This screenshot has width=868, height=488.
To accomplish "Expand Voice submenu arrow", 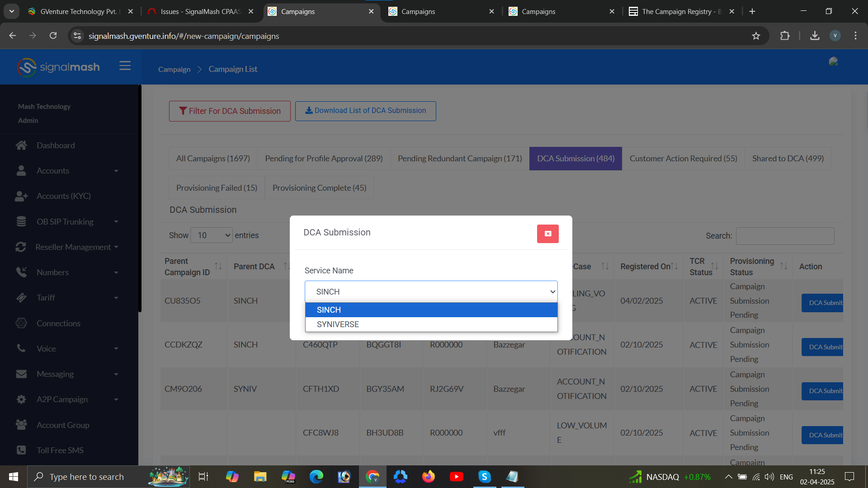I will [x=116, y=349].
